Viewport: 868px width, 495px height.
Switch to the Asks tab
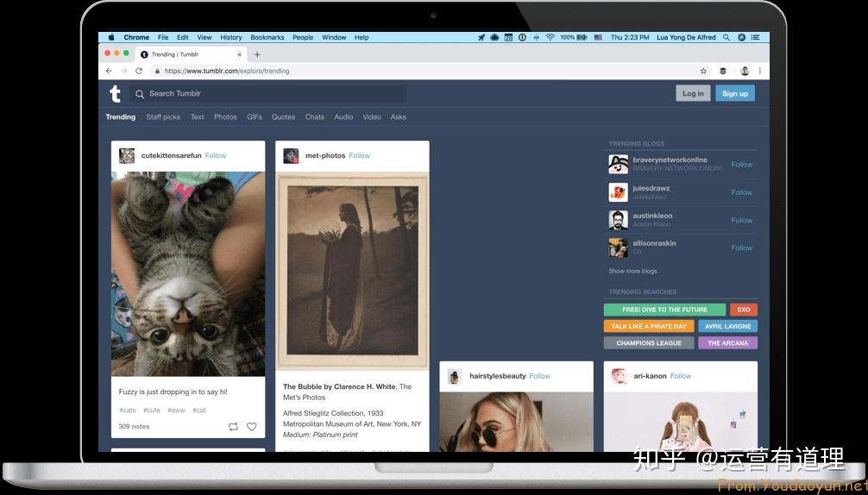pos(398,116)
